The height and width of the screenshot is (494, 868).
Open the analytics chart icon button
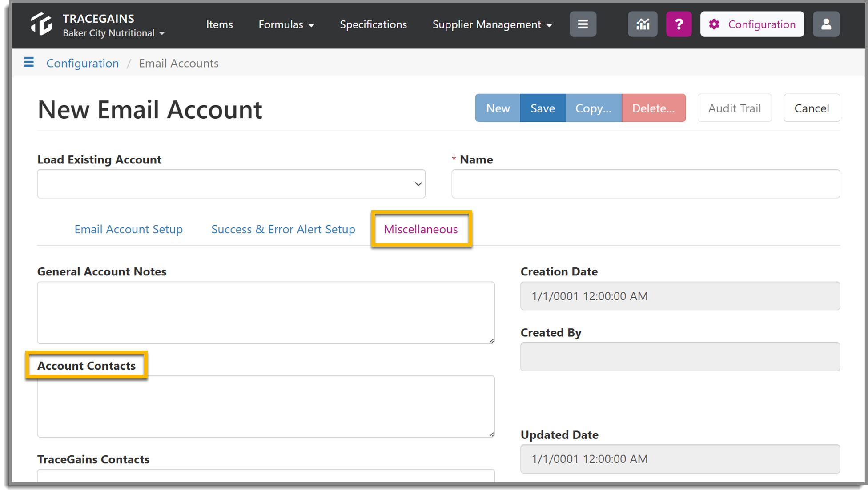643,24
